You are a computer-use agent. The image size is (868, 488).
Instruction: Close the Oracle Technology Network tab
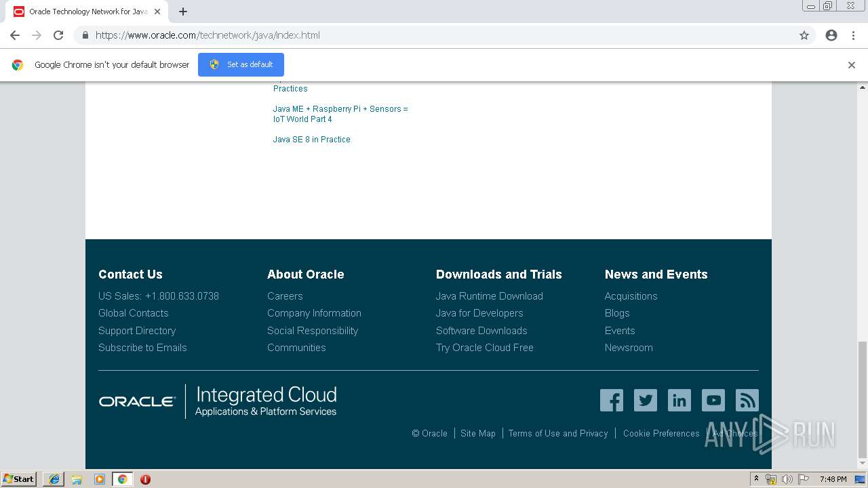coord(157,12)
